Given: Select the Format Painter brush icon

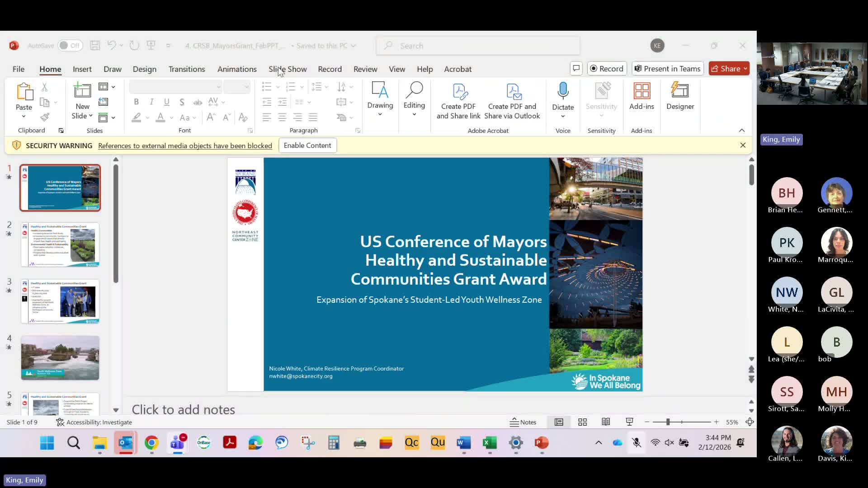Looking at the screenshot, I should point(44,117).
